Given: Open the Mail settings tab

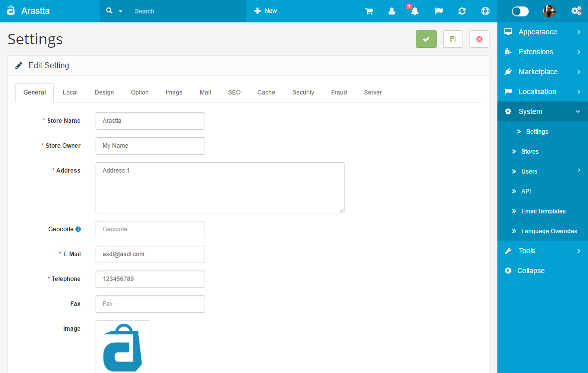Looking at the screenshot, I should point(205,93).
